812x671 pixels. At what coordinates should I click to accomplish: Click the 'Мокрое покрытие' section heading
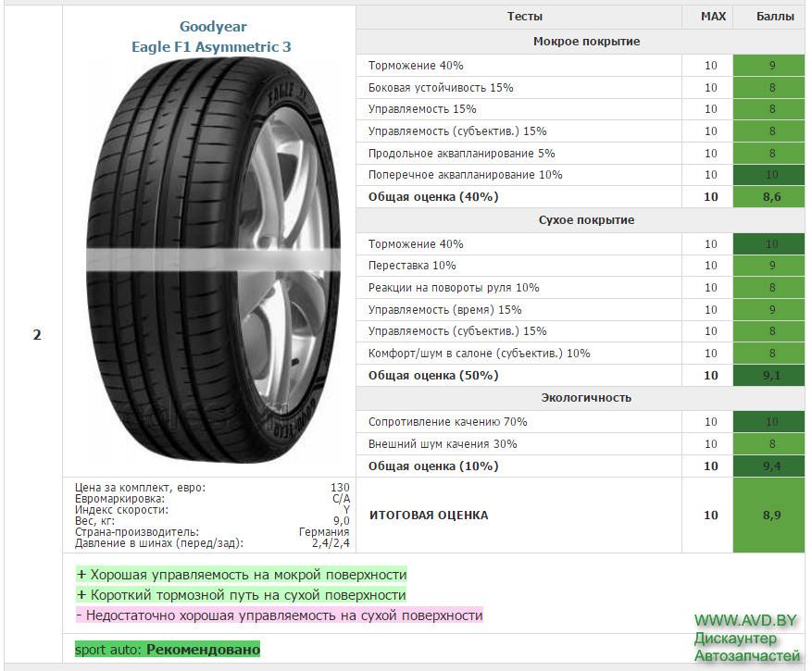[586, 42]
